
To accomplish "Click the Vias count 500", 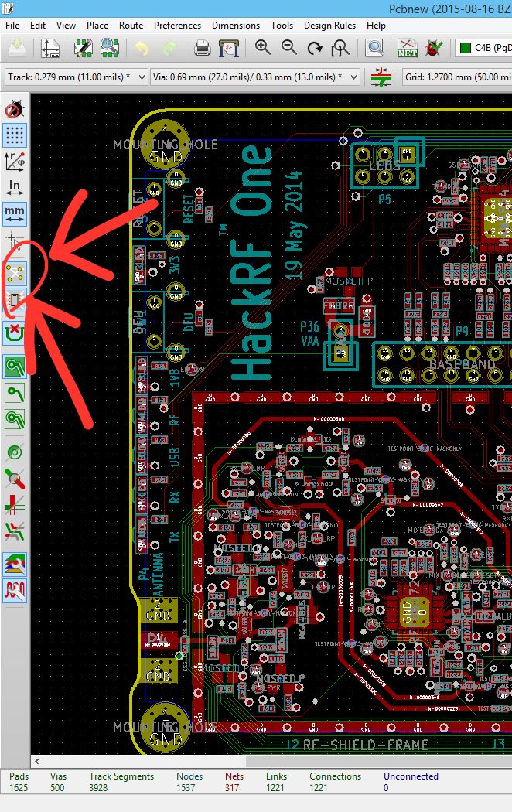I will pyautogui.click(x=57, y=788).
